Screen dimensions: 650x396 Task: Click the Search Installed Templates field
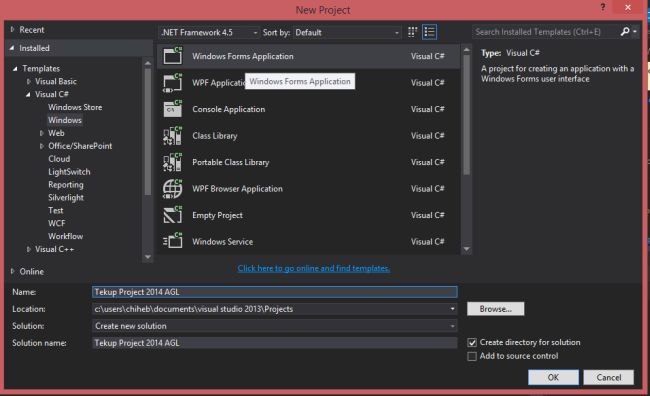pyautogui.click(x=545, y=32)
